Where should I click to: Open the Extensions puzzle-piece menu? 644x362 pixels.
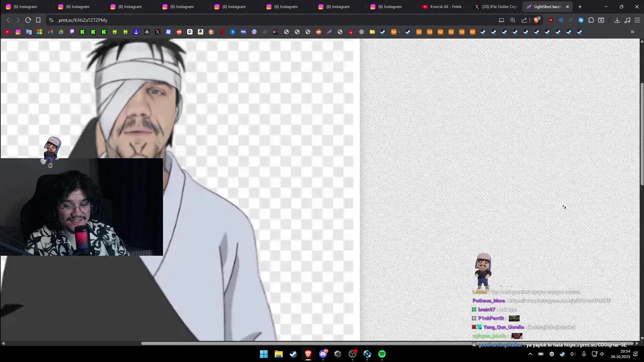pyautogui.click(x=591, y=20)
